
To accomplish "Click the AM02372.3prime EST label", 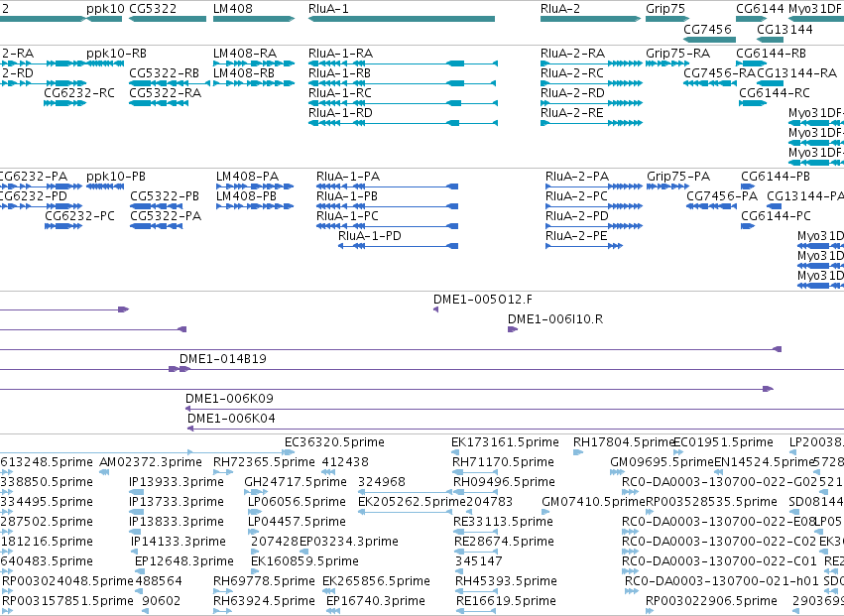I will tap(151, 462).
